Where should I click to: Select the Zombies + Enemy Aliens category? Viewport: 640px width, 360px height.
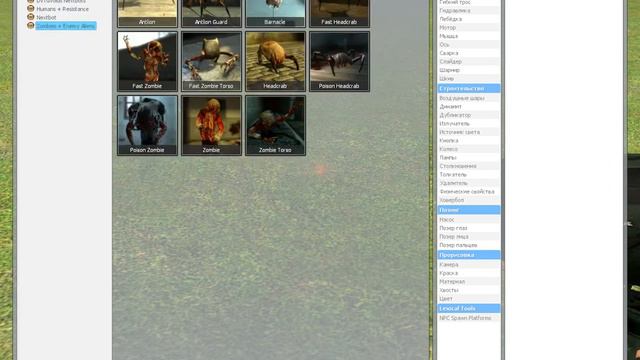point(66,26)
